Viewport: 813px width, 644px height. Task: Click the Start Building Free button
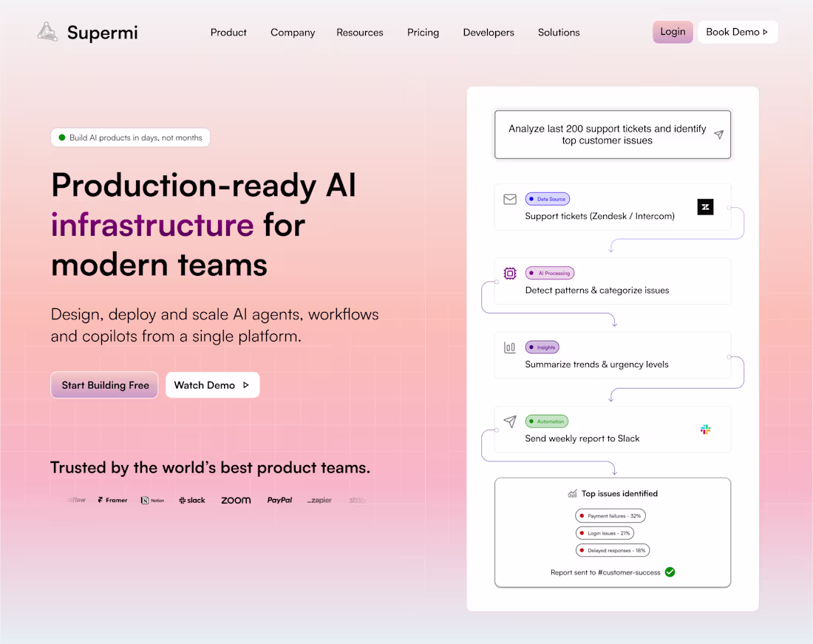point(104,384)
